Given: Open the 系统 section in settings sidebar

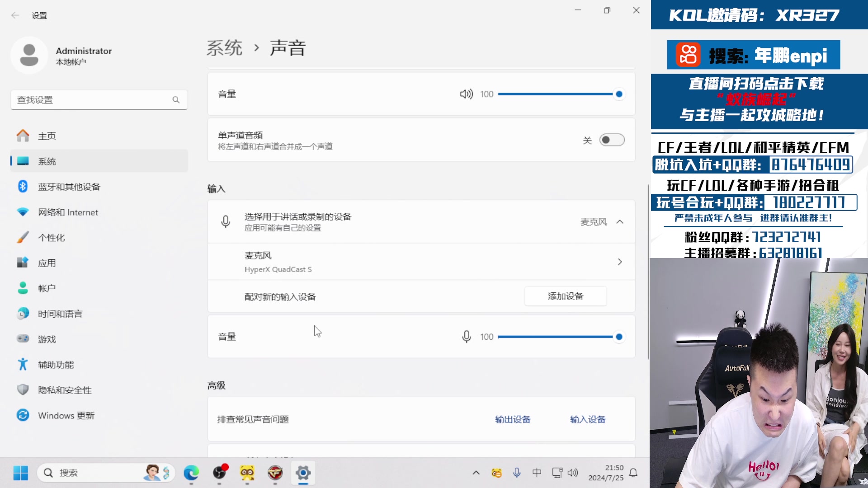Looking at the screenshot, I should [47, 161].
